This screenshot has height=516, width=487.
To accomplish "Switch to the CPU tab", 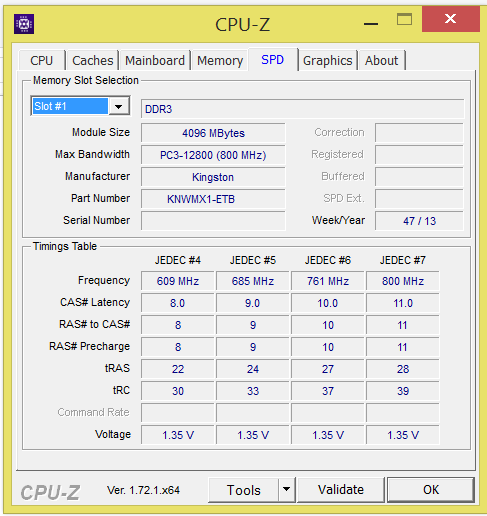I will pos(42,61).
